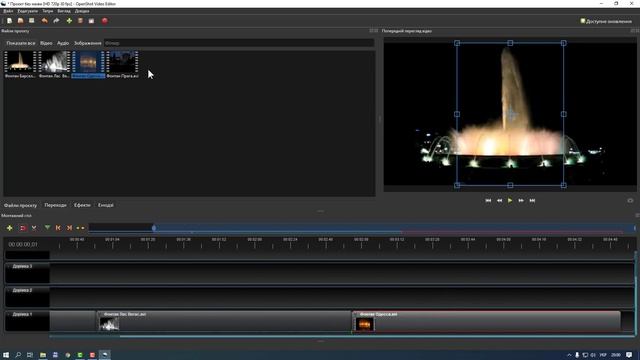Open Windows taskbar search
This screenshot has height=360, width=640.
click(18, 355)
